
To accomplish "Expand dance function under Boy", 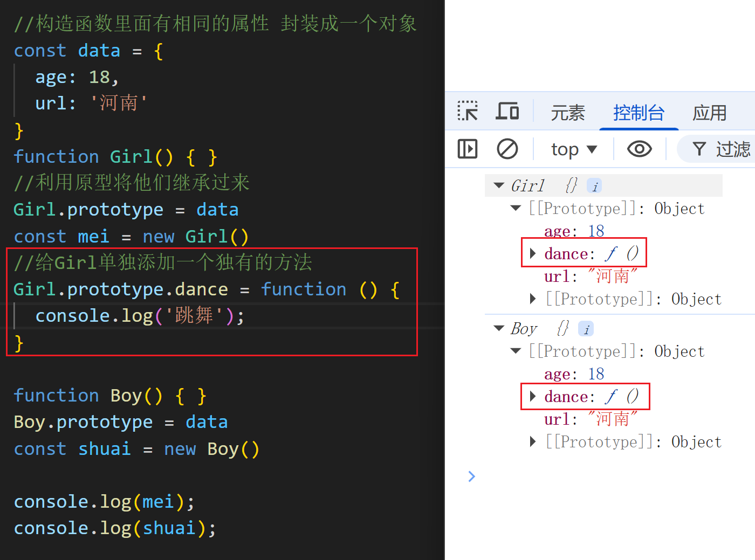I will [533, 396].
